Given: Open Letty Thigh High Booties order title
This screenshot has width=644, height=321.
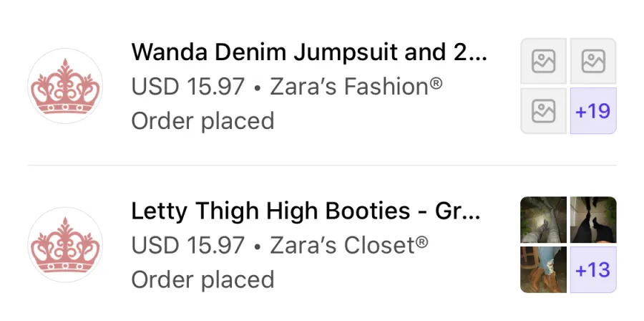Looking at the screenshot, I should [306, 211].
